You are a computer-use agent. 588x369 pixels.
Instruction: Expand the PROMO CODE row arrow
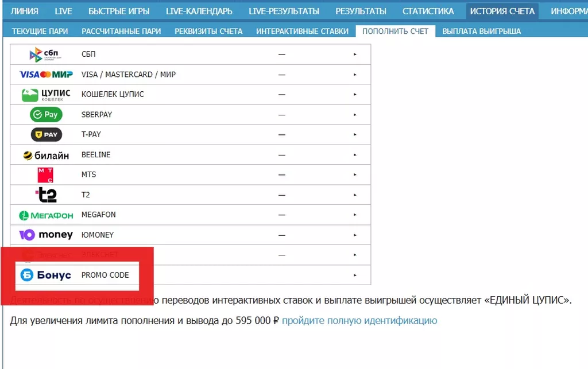(x=355, y=275)
